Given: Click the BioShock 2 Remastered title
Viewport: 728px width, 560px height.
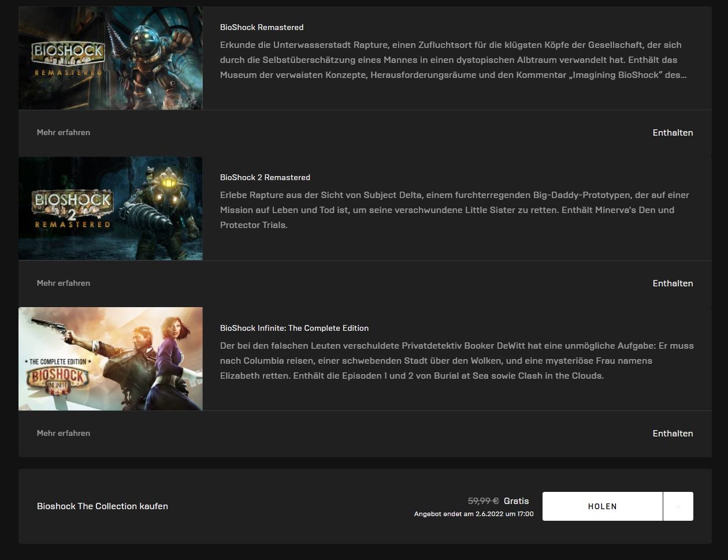Looking at the screenshot, I should click(265, 177).
